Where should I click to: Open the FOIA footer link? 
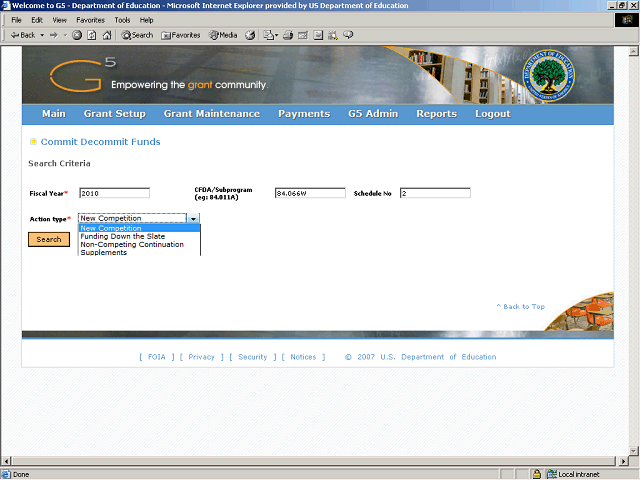[157, 357]
